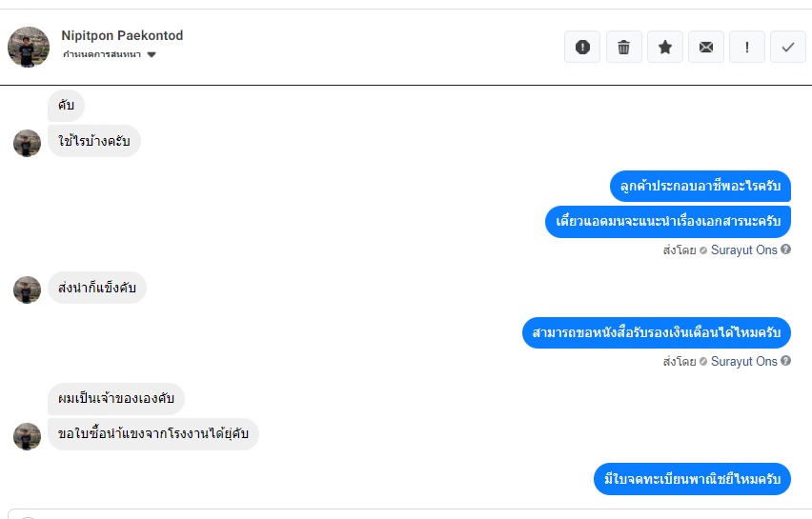Image resolution: width=812 pixels, height=519 pixels.
Task: Open Nipitpon Paekontod's name link
Action: point(122,36)
